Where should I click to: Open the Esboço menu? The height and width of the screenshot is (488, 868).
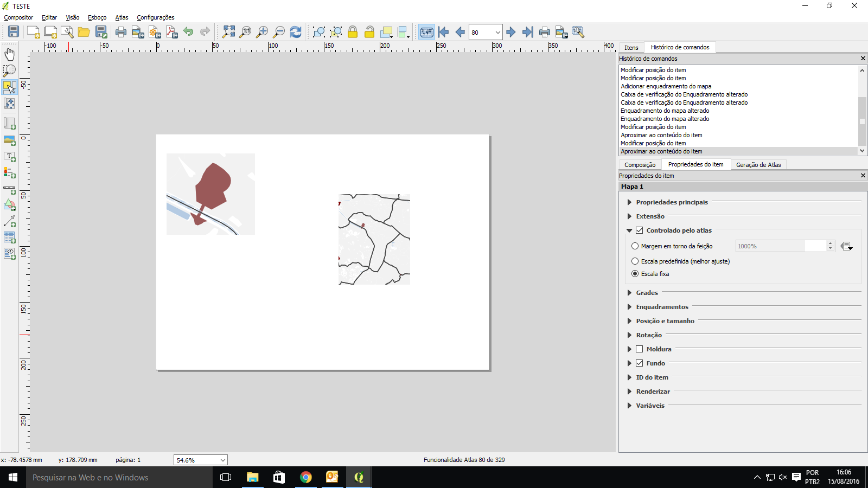[x=97, y=17]
